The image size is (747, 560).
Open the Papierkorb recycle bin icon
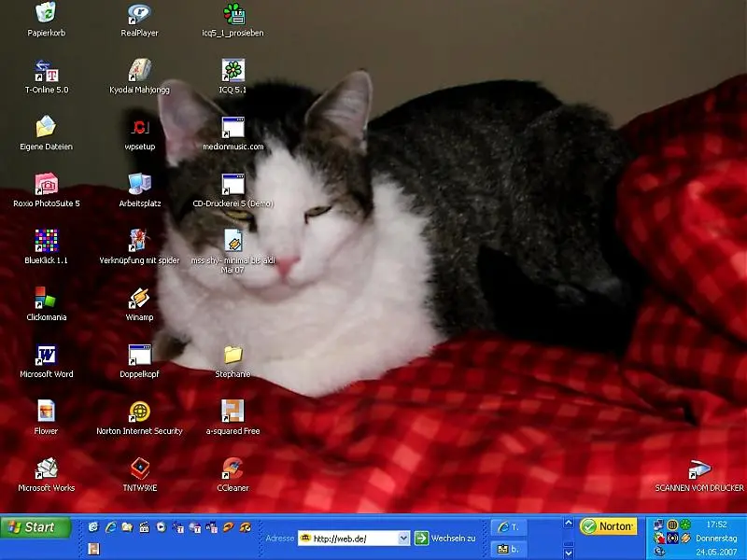point(46,14)
